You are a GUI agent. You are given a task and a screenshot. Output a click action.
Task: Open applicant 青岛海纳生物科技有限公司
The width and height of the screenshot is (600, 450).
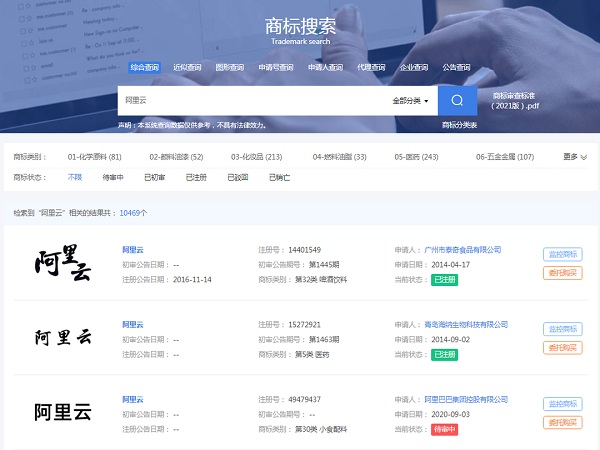coord(466,324)
